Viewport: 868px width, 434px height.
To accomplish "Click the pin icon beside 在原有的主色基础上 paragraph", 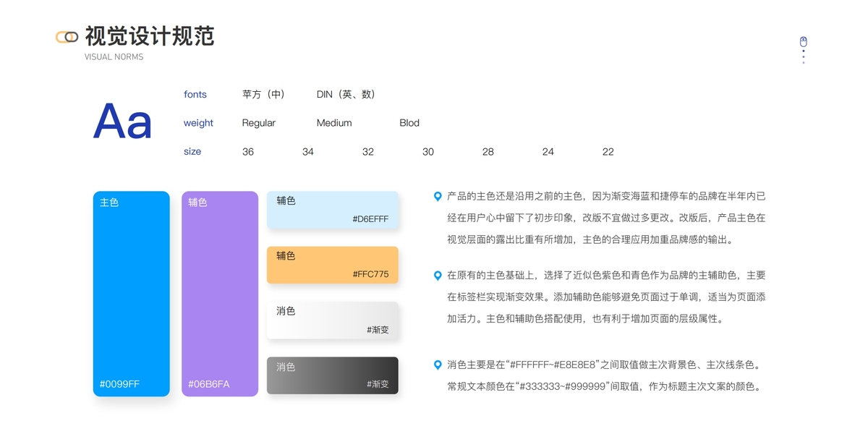I will (x=438, y=276).
